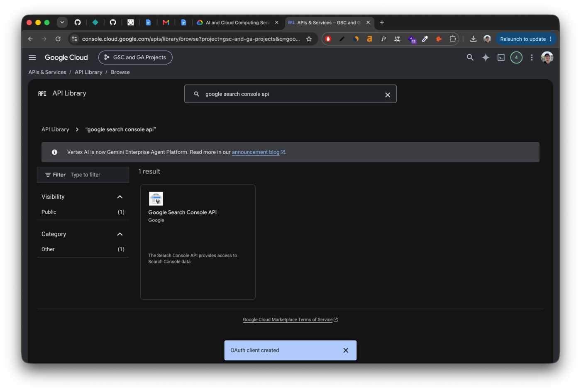Screen dimensions: 581x392
Task: Open the Google Search Console API title
Action: tap(183, 212)
